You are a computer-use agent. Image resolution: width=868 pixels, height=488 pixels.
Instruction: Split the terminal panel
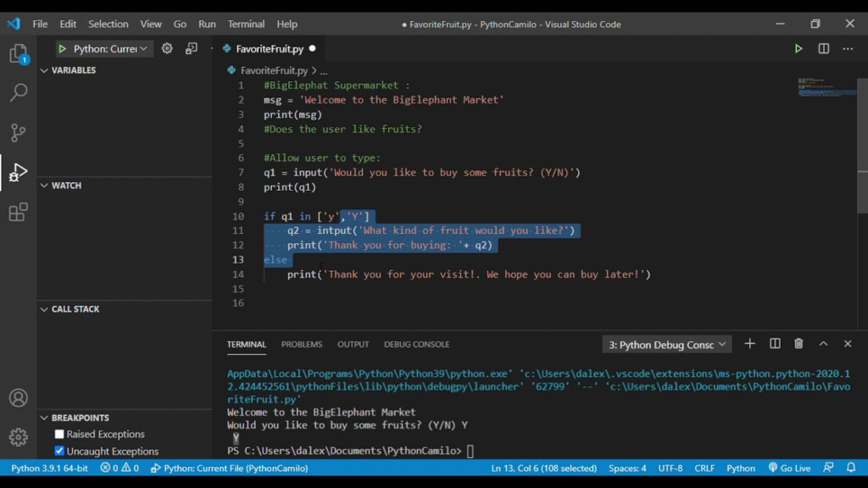click(775, 344)
